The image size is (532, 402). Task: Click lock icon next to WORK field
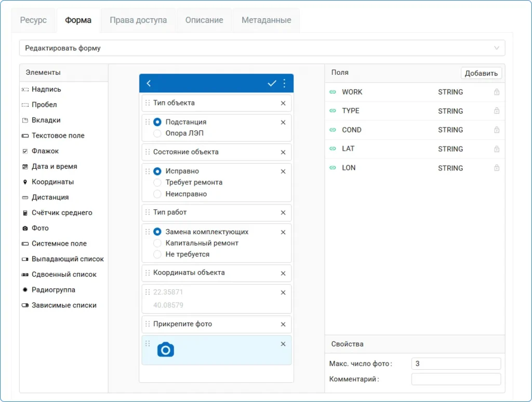pos(497,92)
